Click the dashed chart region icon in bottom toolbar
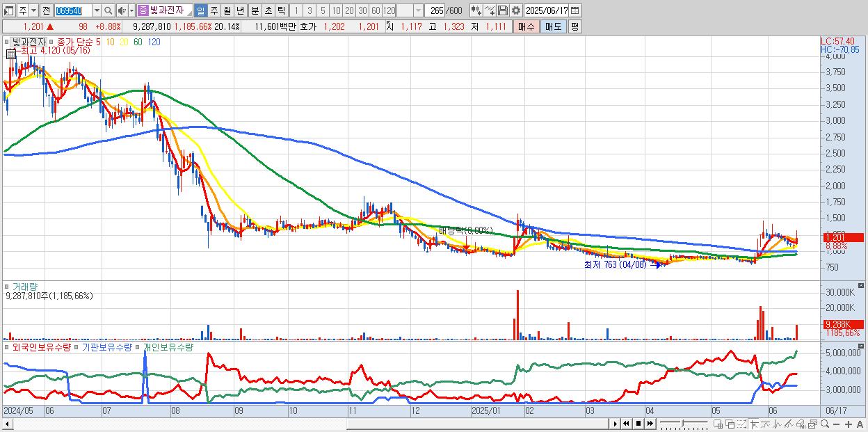Image resolution: width=868 pixels, height=432 pixels. (741, 424)
